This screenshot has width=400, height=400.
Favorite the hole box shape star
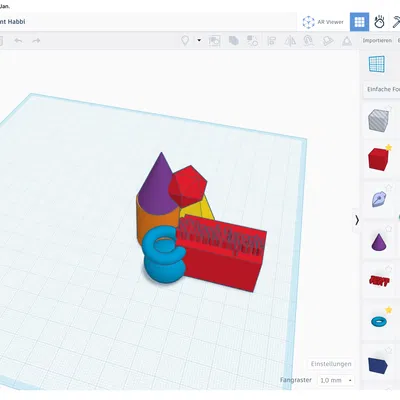pos(389,108)
